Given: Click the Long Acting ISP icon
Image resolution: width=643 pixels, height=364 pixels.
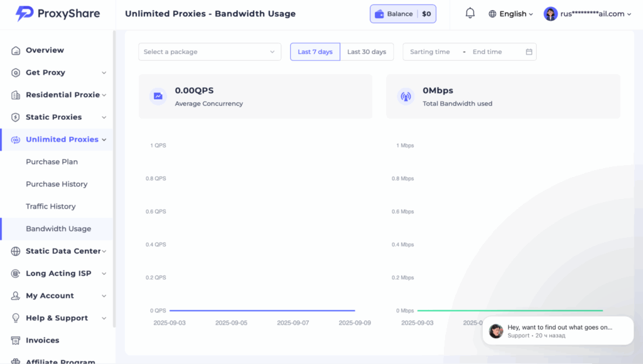Looking at the screenshot, I should [x=16, y=274].
